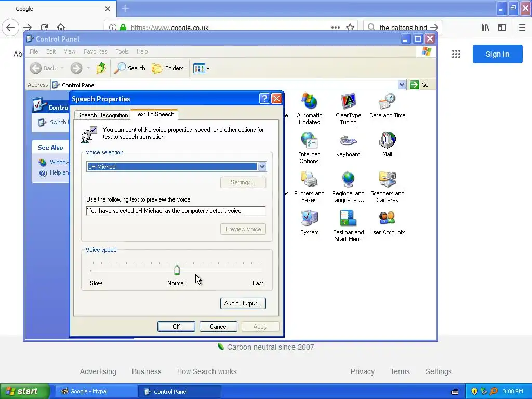This screenshot has height=399, width=532.
Task: Click Google Sign in button
Action: click(497, 54)
